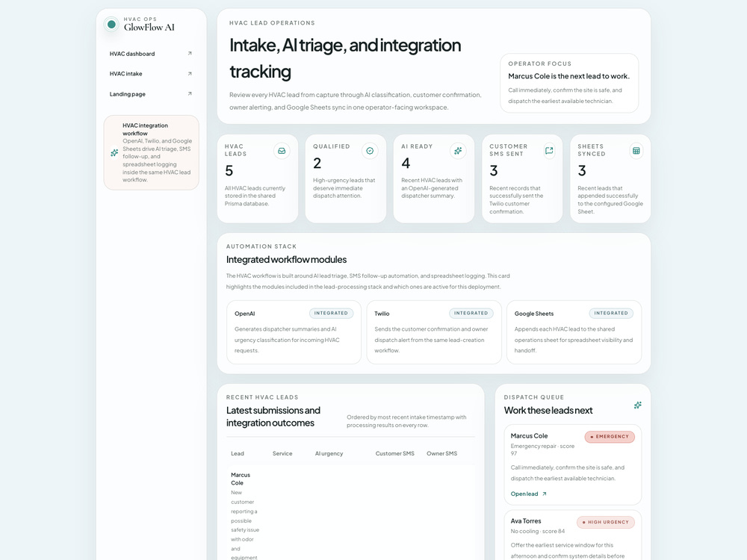Click the Customer SMS column header
Screen dimensions: 747x560
(395, 454)
